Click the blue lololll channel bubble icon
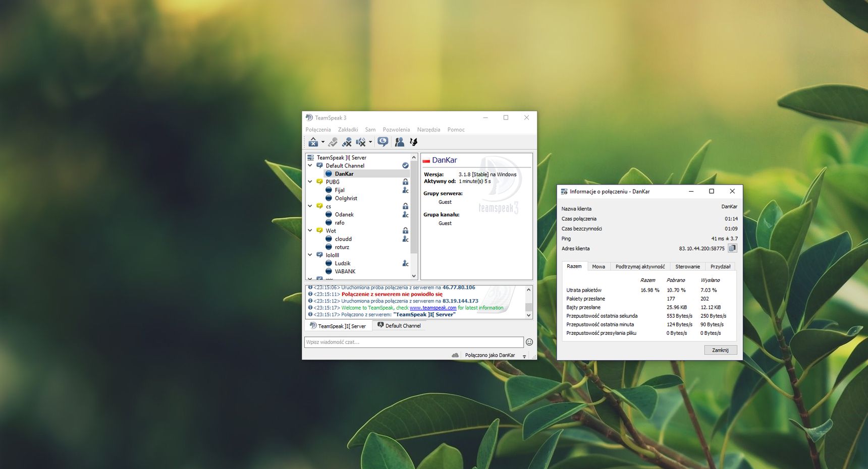The height and width of the screenshot is (469, 868). [x=319, y=255]
